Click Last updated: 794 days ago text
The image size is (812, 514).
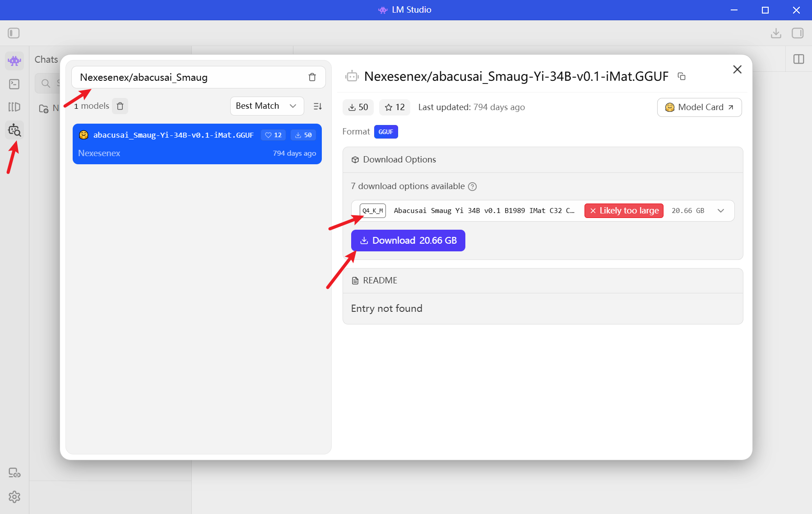click(471, 107)
